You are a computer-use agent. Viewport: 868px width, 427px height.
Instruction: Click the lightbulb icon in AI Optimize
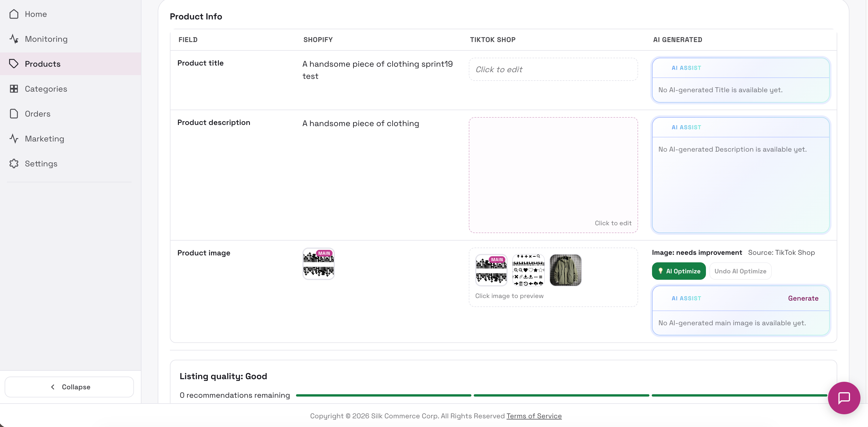tap(660, 271)
